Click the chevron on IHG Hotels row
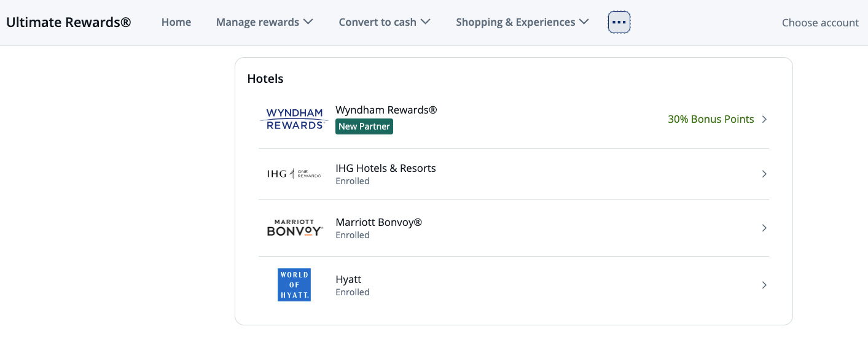 click(764, 174)
